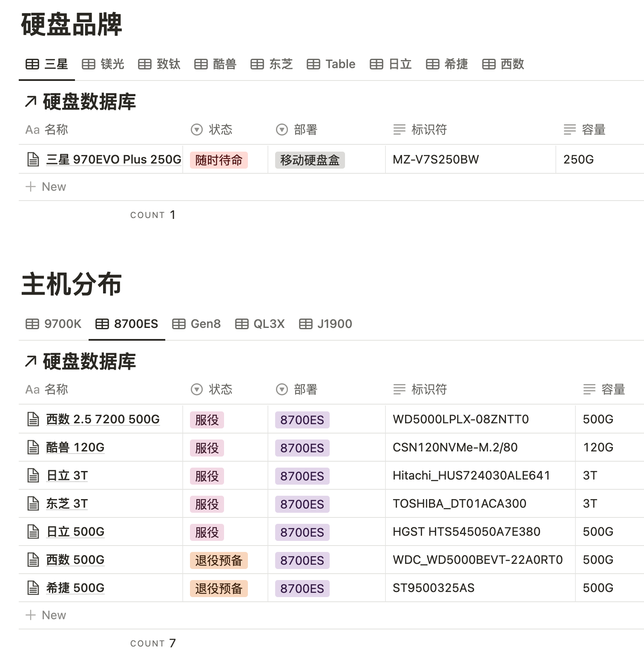The image size is (644, 655).
Task: Click page icon of 三星 970EVO Plus 250G
Action: pos(33,160)
